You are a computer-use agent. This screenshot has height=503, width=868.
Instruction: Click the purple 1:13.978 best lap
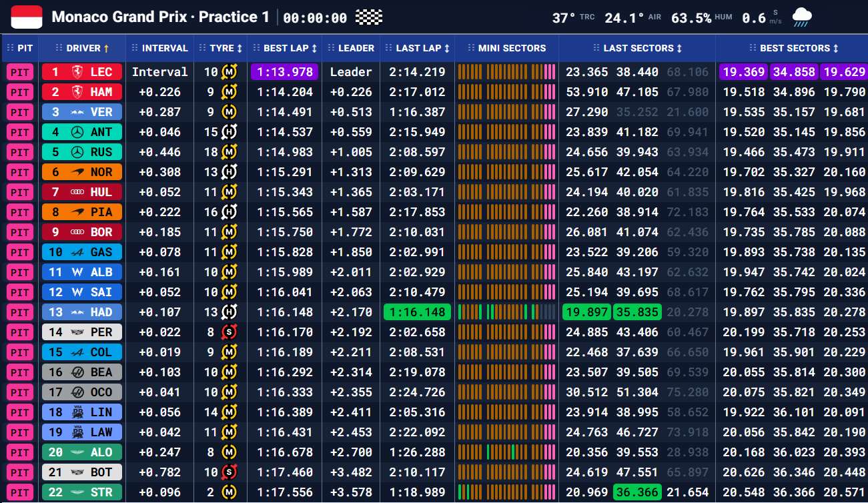tap(284, 72)
